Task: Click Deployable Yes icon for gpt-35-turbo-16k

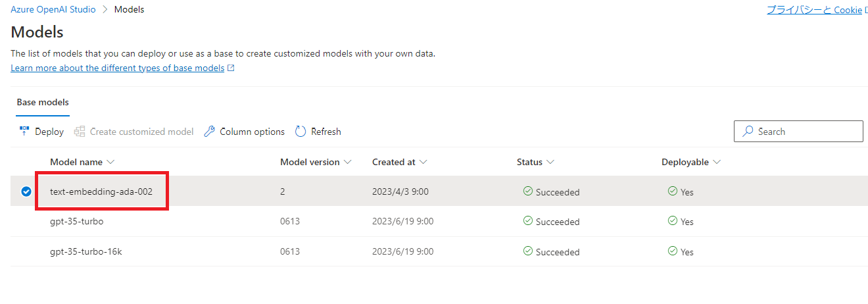Action: [x=672, y=251]
